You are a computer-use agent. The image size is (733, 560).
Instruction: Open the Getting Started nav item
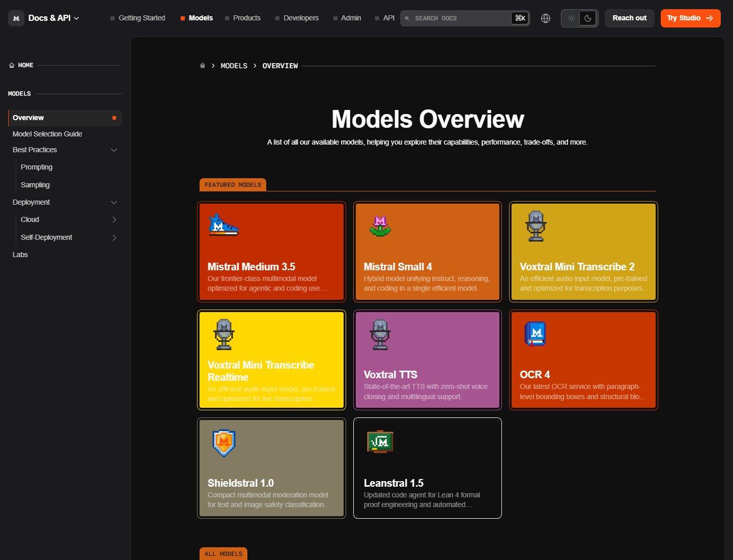pyautogui.click(x=137, y=18)
